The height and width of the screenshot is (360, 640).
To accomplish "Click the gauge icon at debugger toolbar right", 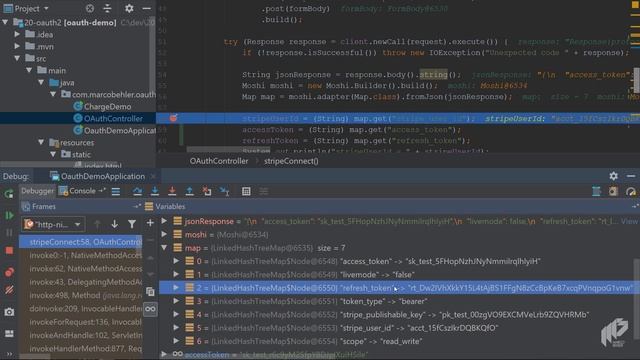I will (x=631, y=191).
